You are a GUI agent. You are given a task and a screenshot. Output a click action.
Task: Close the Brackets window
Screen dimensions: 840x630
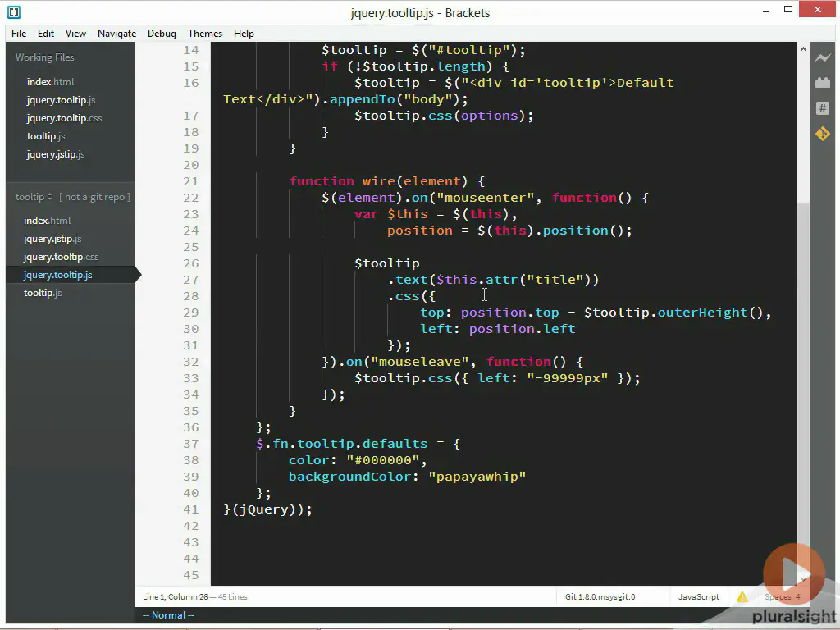tap(818, 10)
